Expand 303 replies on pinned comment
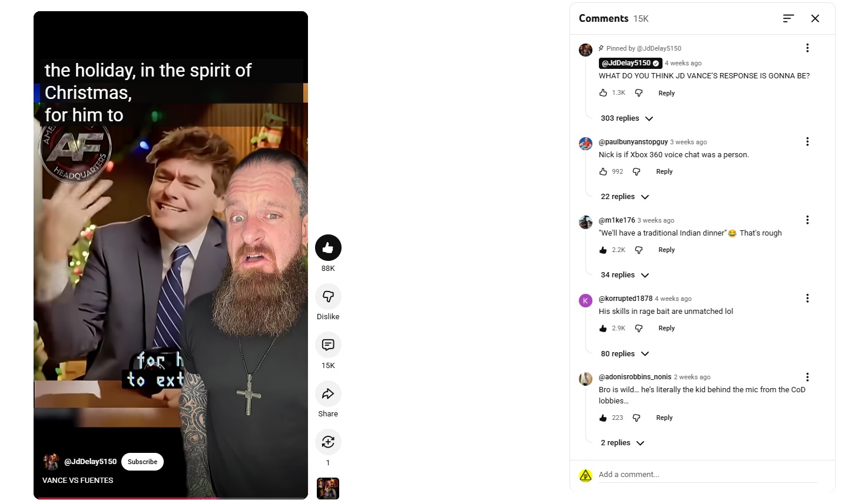This screenshot has height=500, width=868. coord(627,118)
